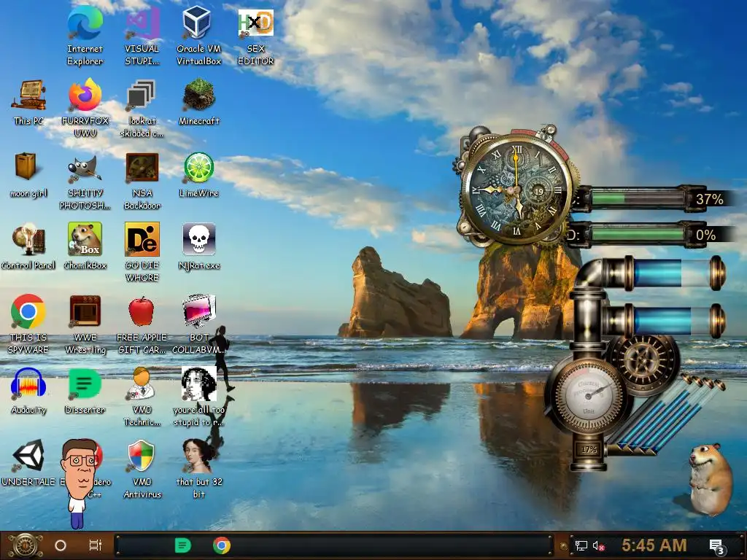Launch Minecraft desktop icon
This screenshot has height=560, width=747.
click(199, 96)
